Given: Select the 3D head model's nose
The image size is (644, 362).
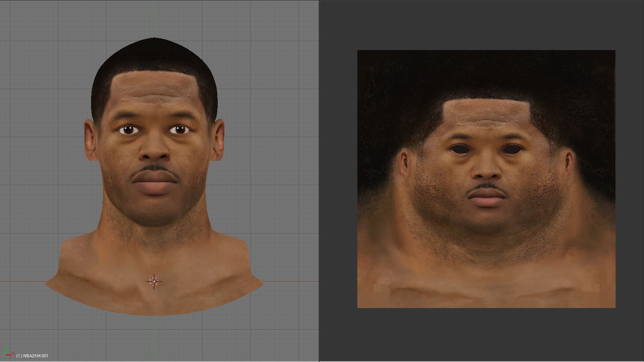Looking at the screenshot, I should [155, 152].
